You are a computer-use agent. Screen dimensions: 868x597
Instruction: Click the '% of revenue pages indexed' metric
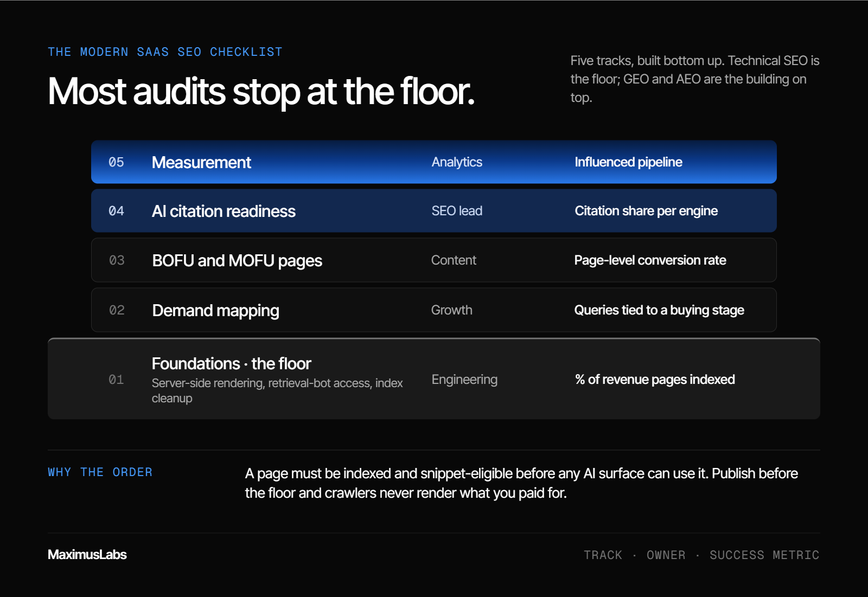[x=655, y=380]
